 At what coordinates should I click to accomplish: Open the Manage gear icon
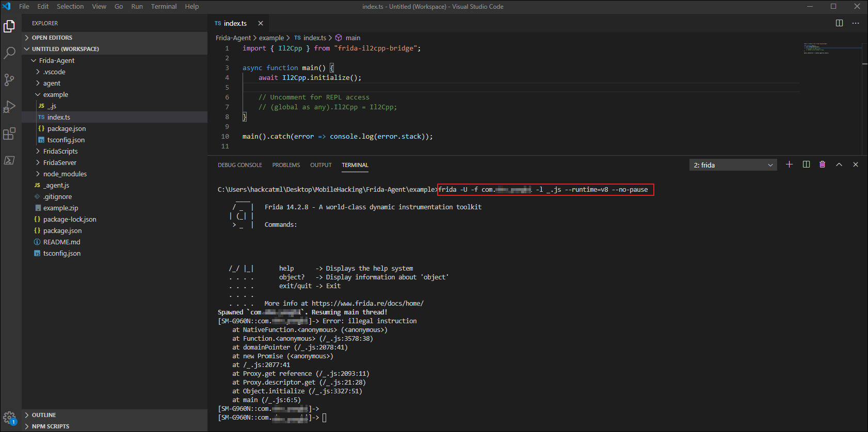click(9, 418)
